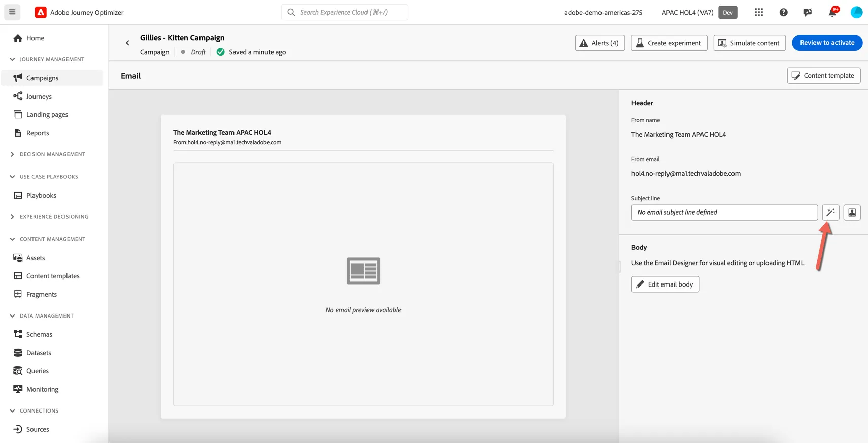Viewport: 868px width, 443px height.
Task: Open the Help question mark icon
Action: [x=783, y=12]
